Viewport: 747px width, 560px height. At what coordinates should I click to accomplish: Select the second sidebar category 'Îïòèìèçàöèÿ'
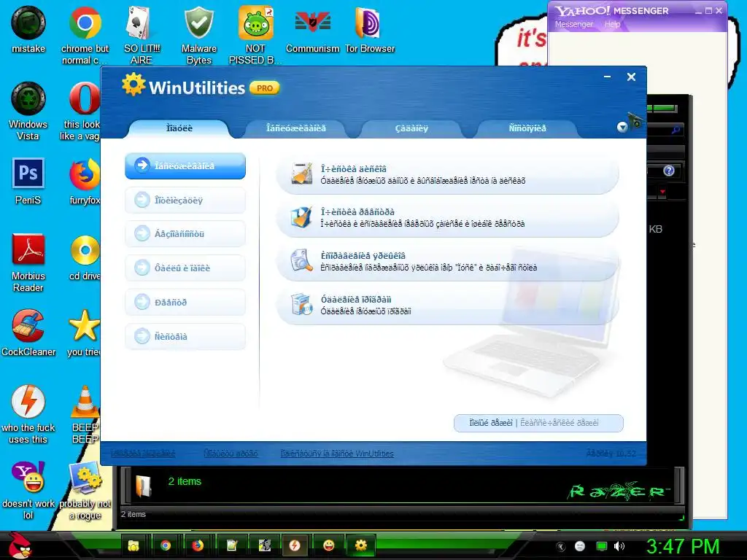[x=185, y=200]
